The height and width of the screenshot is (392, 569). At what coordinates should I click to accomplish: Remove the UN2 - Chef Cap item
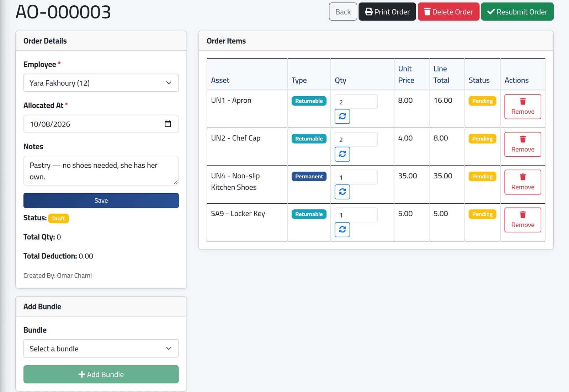pyautogui.click(x=522, y=144)
